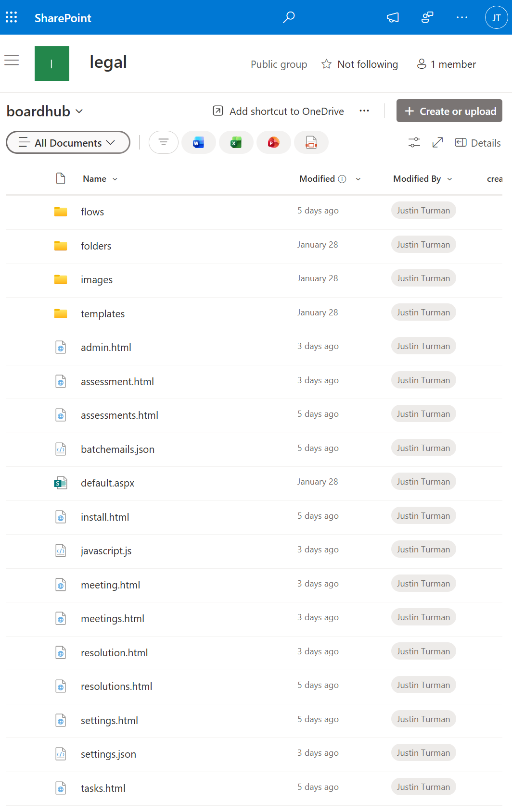512x812 pixels.
Task: Filter documents by Word file type
Action: point(198,143)
